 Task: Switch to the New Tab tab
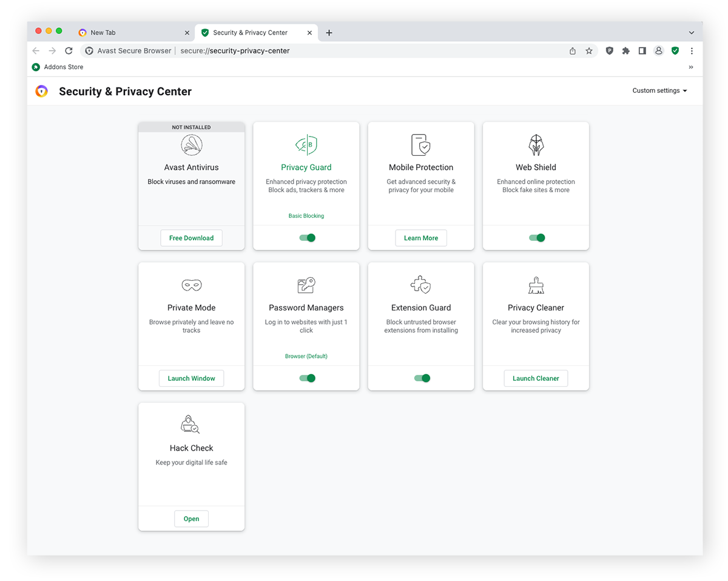click(x=132, y=33)
